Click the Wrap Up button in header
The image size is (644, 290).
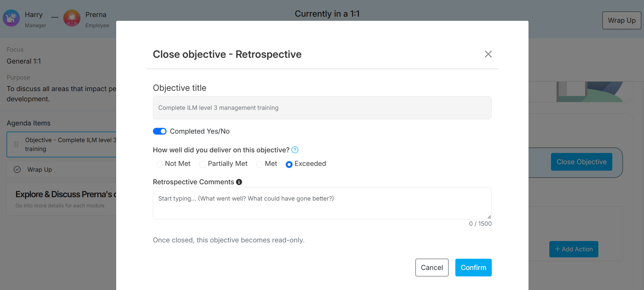pos(622,20)
